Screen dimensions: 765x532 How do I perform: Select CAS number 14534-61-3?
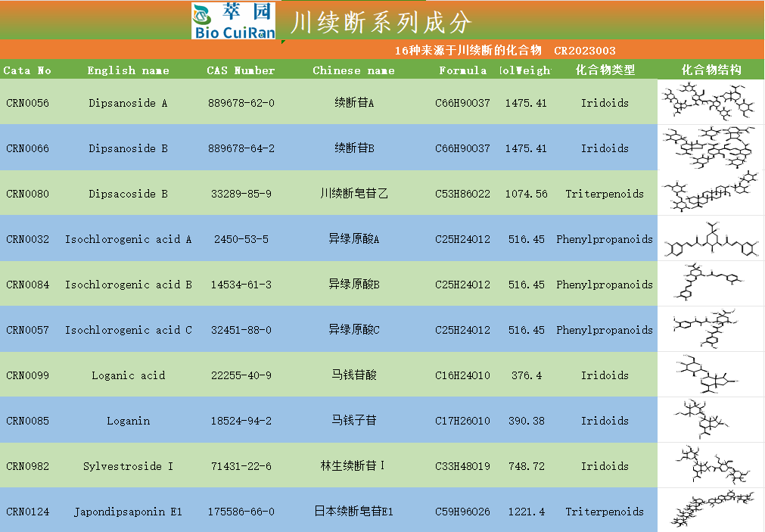241,285
